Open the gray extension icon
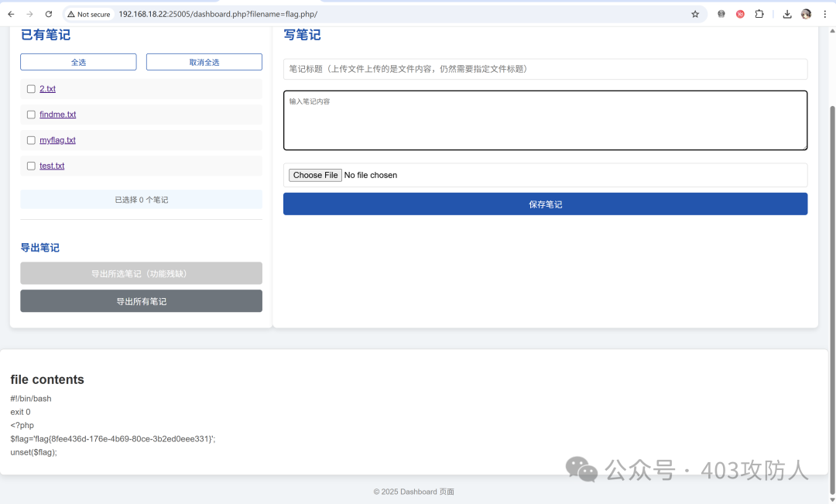Viewport: 836px width, 504px height. click(721, 15)
